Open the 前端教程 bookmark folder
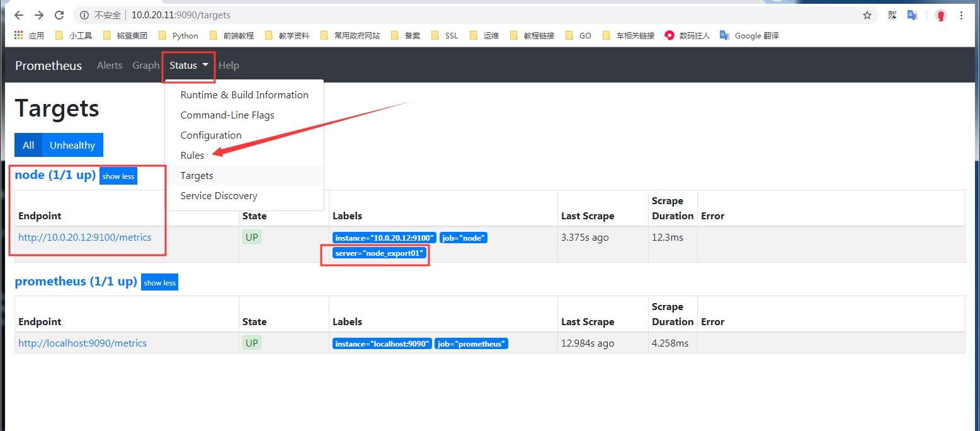This screenshot has width=980, height=431. click(231, 35)
